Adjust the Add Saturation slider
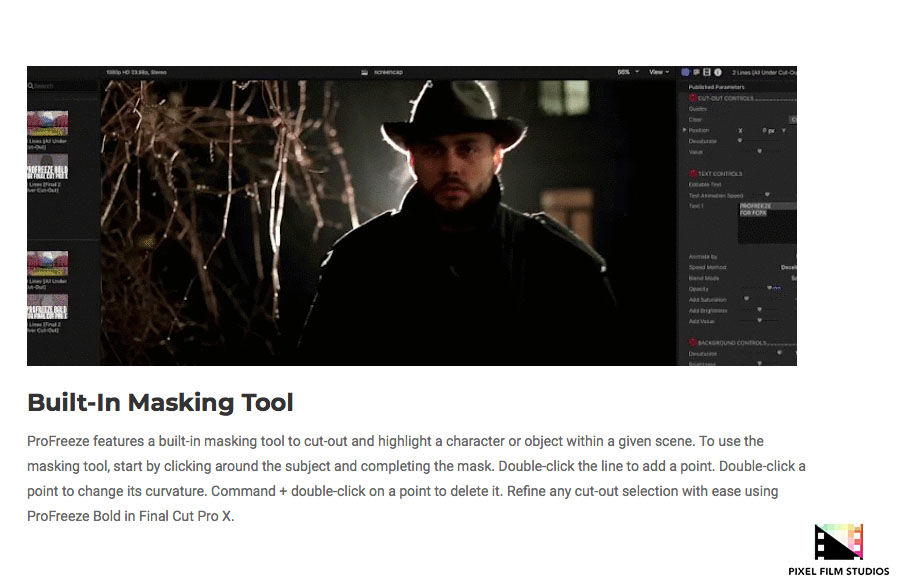Image resolution: width=913 pixels, height=585 pixels. (x=746, y=299)
